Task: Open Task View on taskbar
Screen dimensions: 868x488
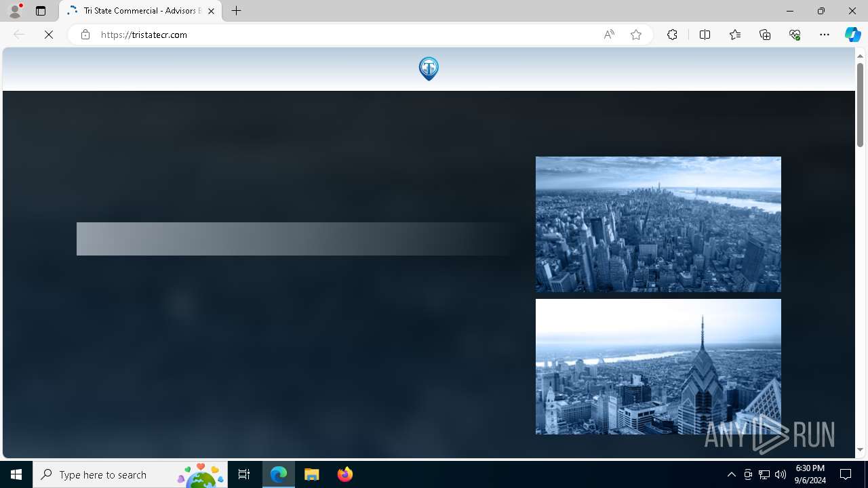Action: coord(244,474)
